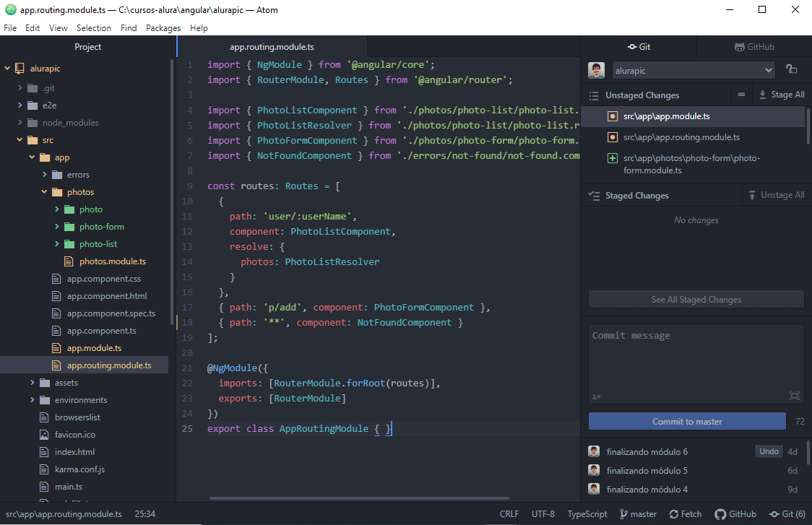Open the alurapic repository dropdown

coord(694,71)
